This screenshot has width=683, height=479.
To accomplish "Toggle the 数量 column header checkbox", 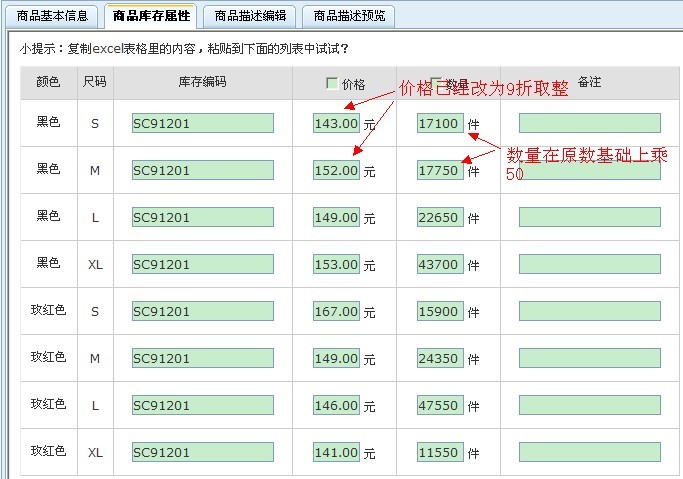I will [x=436, y=84].
